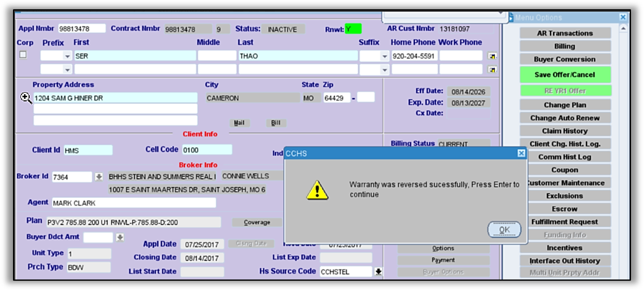The height and width of the screenshot is (290, 644).
Task: Open the Change Plan menu option
Action: tap(565, 105)
